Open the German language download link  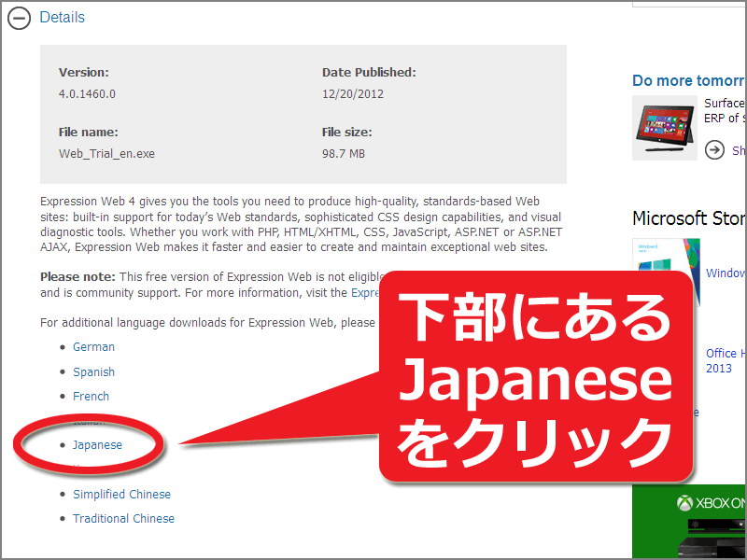pos(93,346)
